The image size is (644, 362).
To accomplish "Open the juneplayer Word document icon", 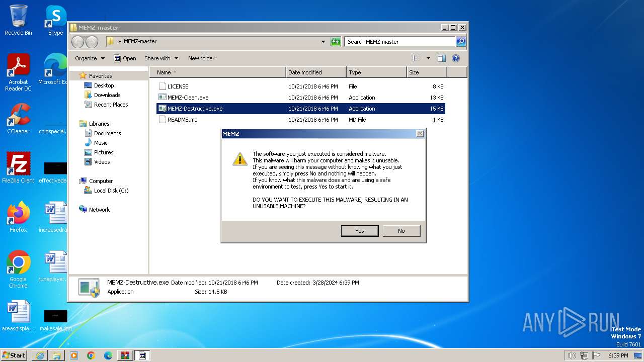I will [53, 266].
